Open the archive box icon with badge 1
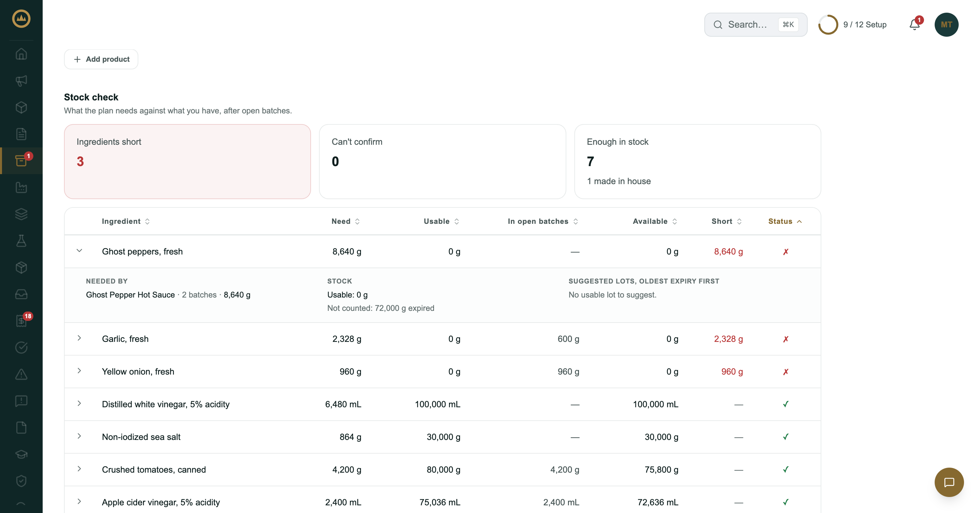This screenshot has height=513, width=980. pos(21,160)
